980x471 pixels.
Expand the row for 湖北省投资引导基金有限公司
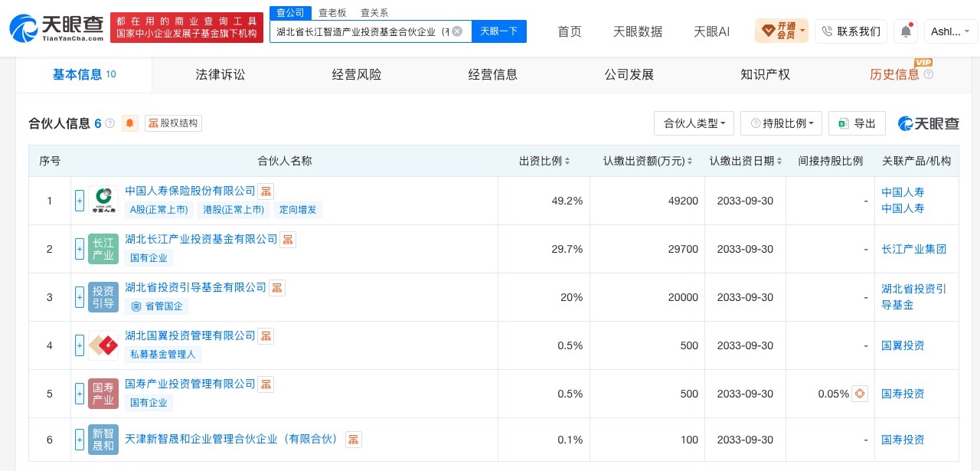point(80,297)
